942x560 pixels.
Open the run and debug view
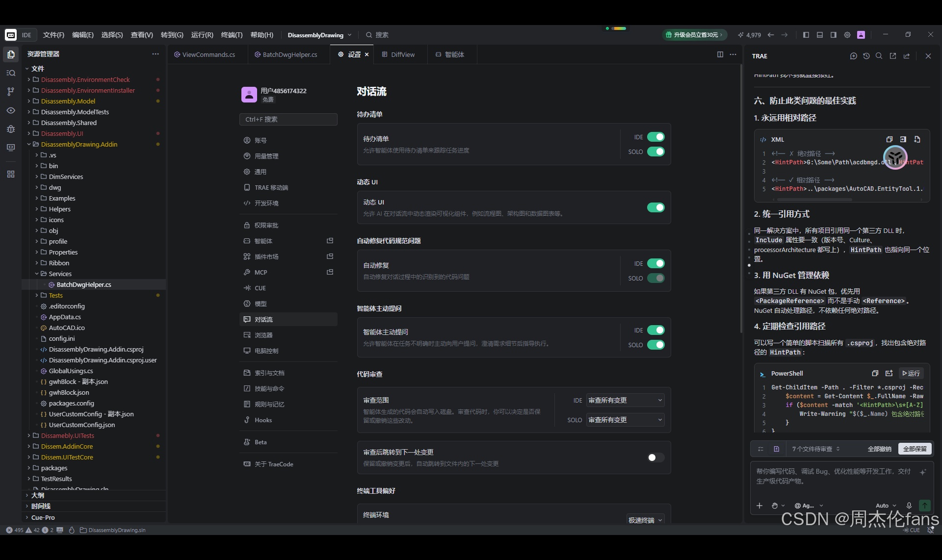11,129
